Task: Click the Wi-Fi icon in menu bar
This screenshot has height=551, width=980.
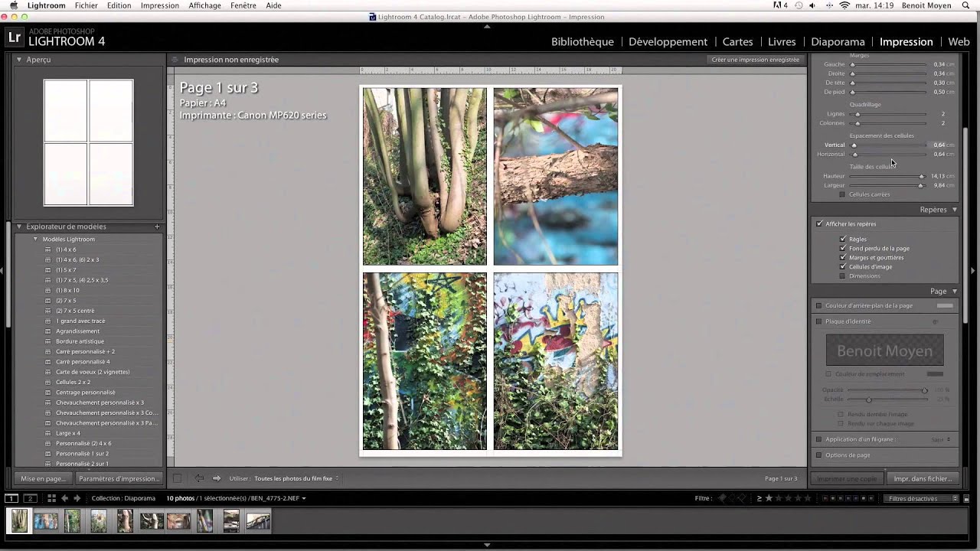Action: [x=844, y=5]
